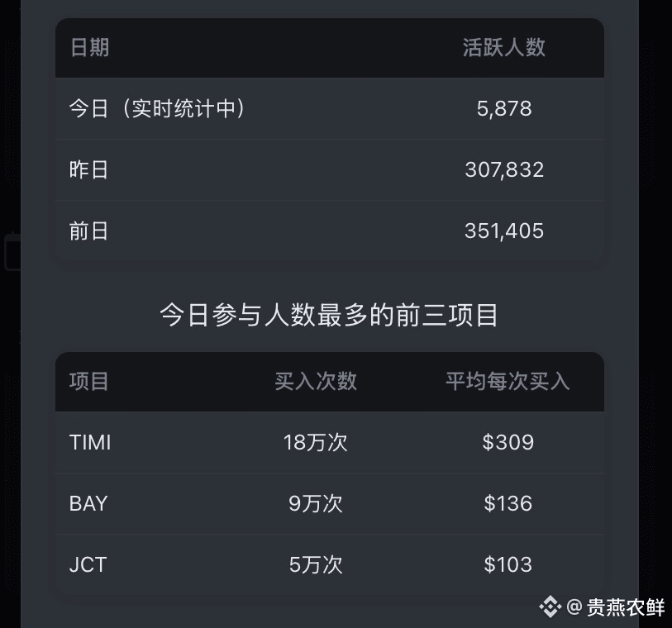Click the 平均每次买入 column header
Screen dimensions: 672x628
point(508,381)
